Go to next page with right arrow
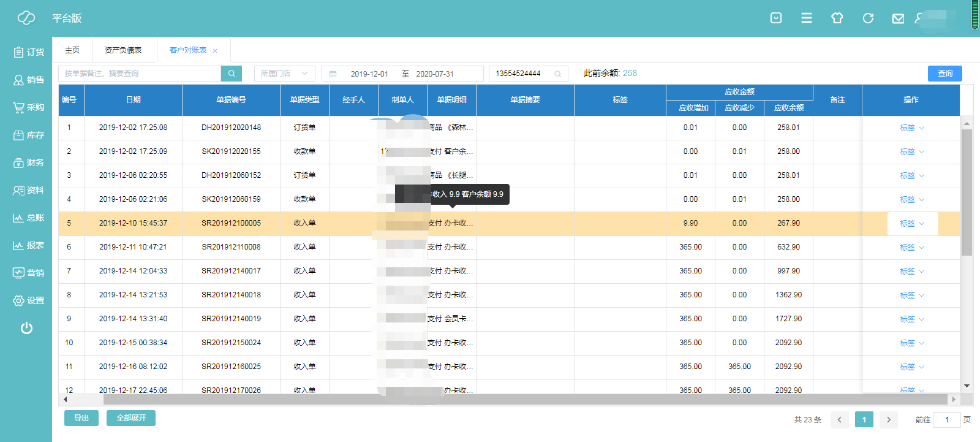Image resolution: width=980 pixels, height=442 pixels. click(888, 420)
